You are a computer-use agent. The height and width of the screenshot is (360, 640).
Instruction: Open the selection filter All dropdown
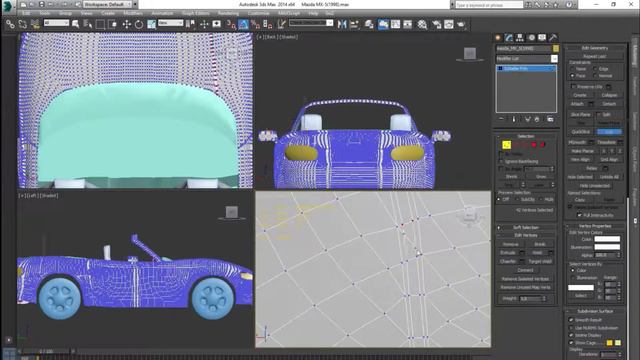[56, 23]
